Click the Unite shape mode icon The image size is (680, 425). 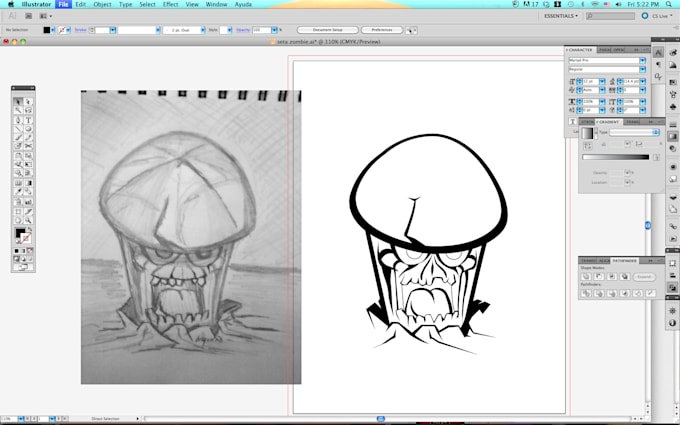click(x=587, y=276)
